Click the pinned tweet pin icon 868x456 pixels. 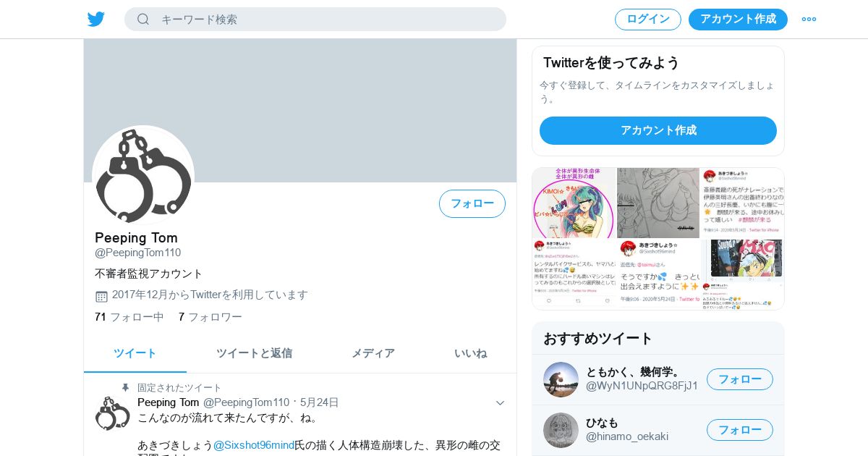(x=125, y=388)
